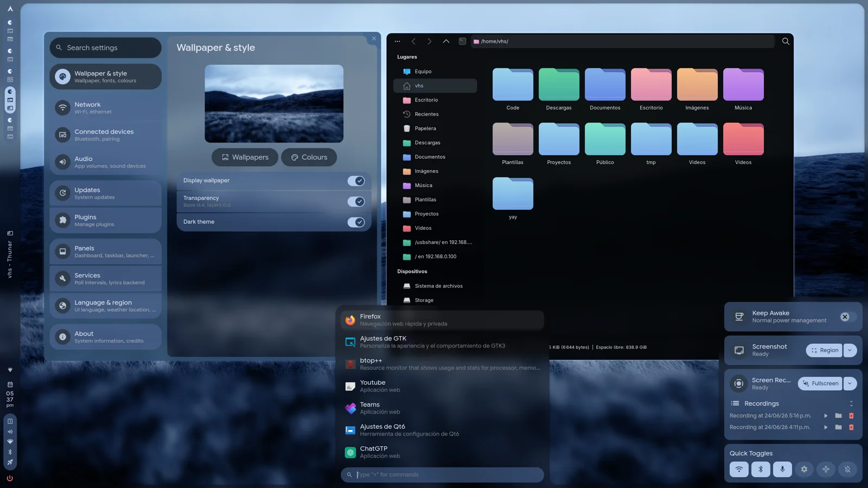Toggle microphone quick toggle
Viewport: 868px width, 488px height.
782,469
